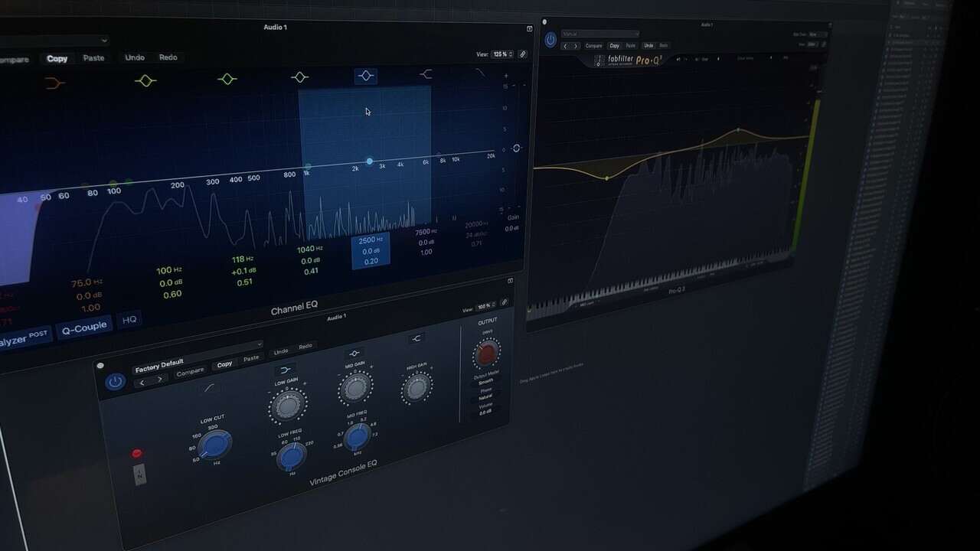Click Compare in the Vintage Console EQ header
Viewport: 980px width, 551px height.
pos(190,372)
